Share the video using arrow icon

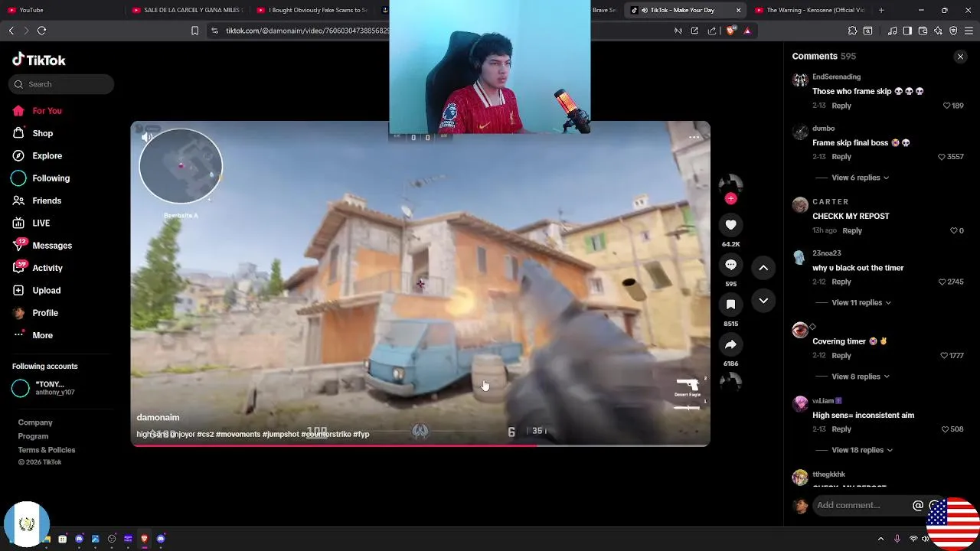(730, 344)
